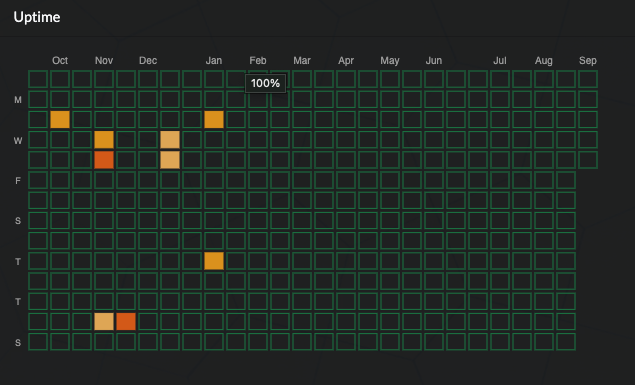Click light orange W-row cell right of Dec
Screen dimensions: 635x385
170,140
